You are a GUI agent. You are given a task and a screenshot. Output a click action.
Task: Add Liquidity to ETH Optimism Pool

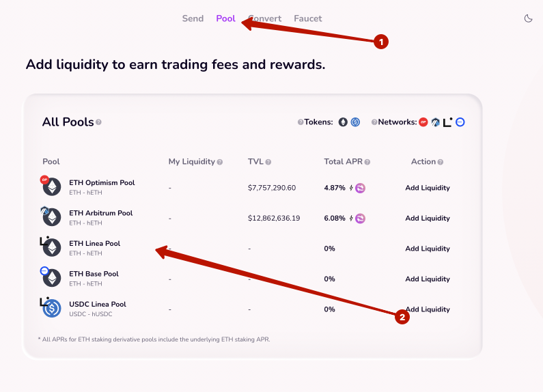[x=428, y=188]
